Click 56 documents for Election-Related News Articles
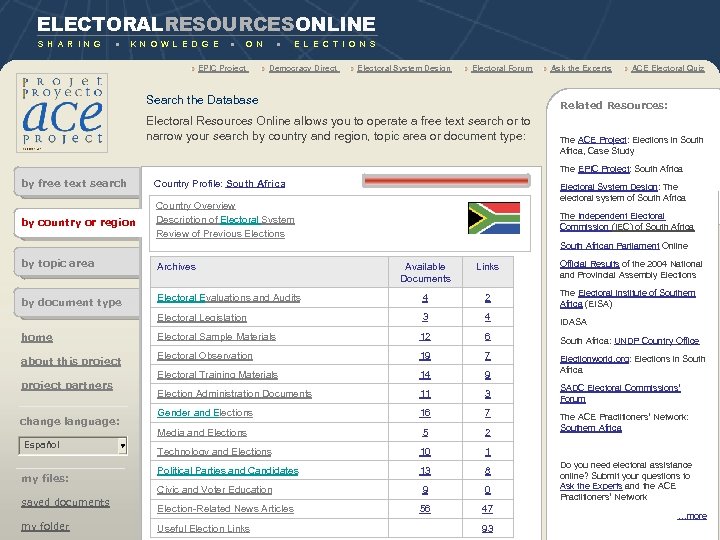Viewport: 720px width, 540px height. [x=425, y=509]
